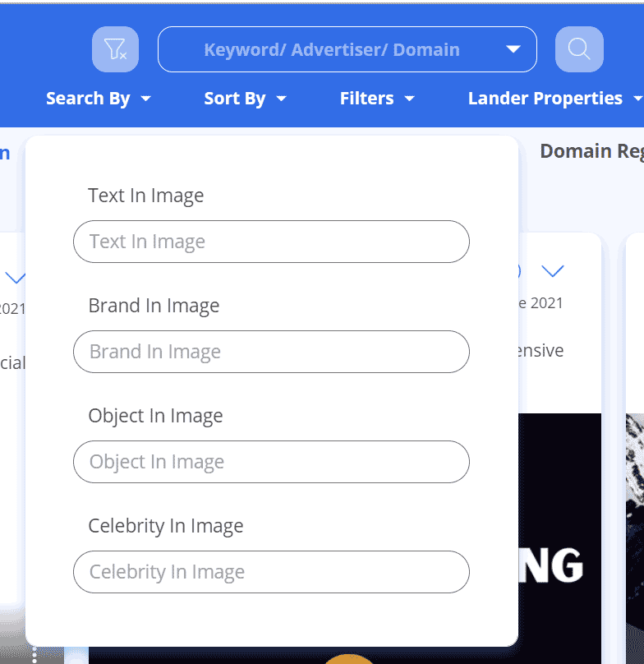Open the Sort By menu
This screenshot has width=644, height=664.
point(245,99)
